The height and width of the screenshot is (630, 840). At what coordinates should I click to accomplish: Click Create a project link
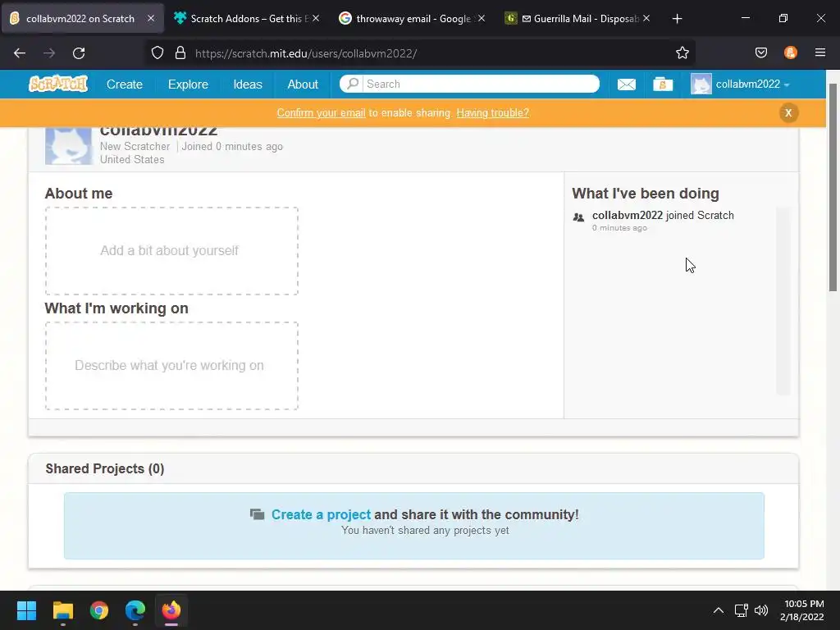pos(321,514)
